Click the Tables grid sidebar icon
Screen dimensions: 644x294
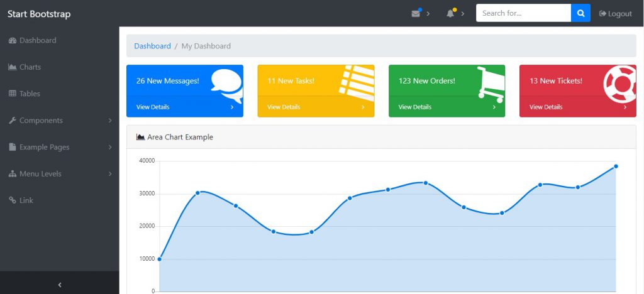[13, 94]
